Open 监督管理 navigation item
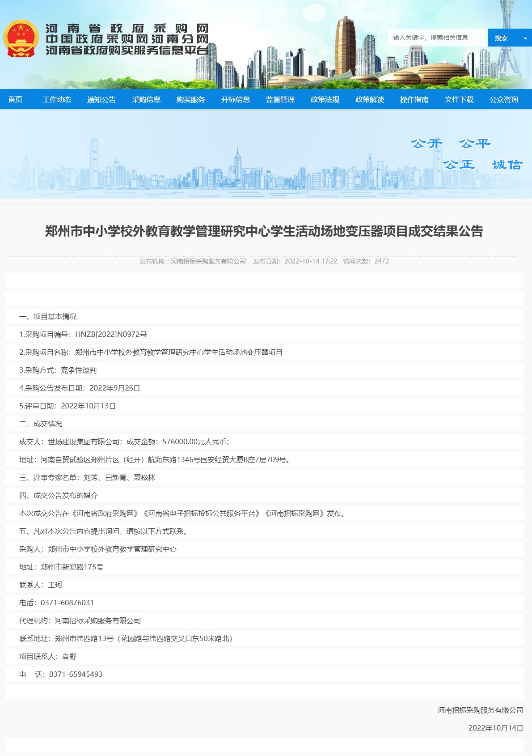The height and width of the screenshot is (756, 532). 280,99
